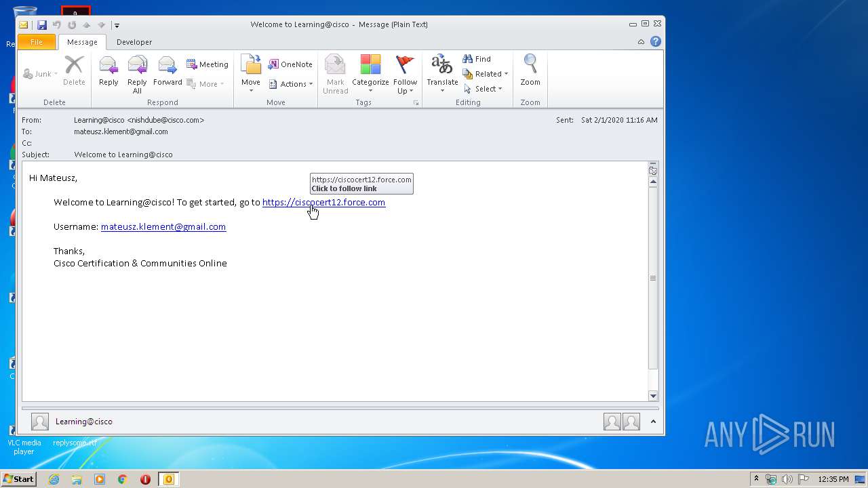Open Windows Media Player from taskbar
The height and width of the screenshot is (488, 868).
pos(100,479)
